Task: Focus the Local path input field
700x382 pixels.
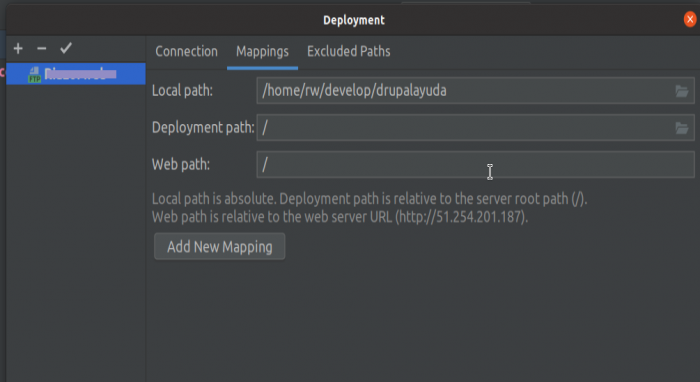Action: pos(475,91)
